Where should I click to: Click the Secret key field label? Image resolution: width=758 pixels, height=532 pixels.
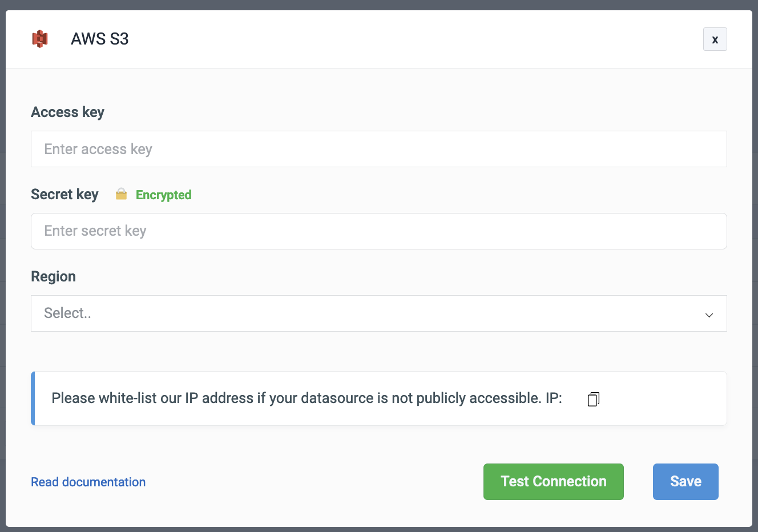tap(64, 195)
